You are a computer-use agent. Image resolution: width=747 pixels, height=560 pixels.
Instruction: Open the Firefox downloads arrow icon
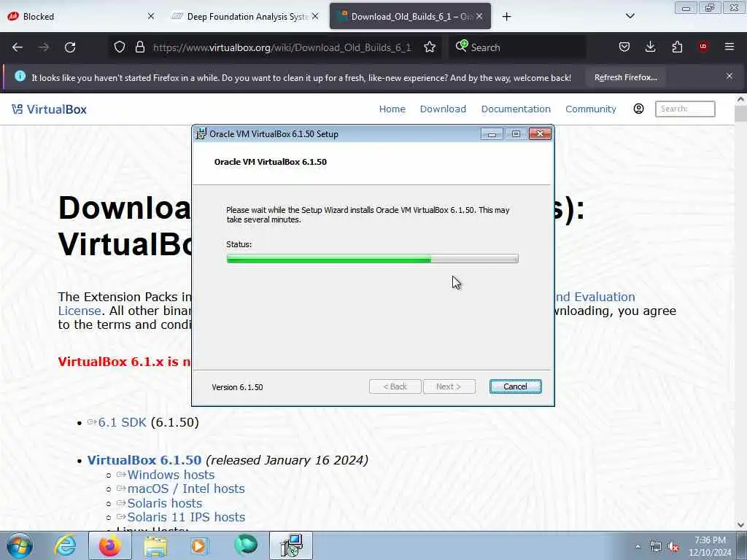650,47
